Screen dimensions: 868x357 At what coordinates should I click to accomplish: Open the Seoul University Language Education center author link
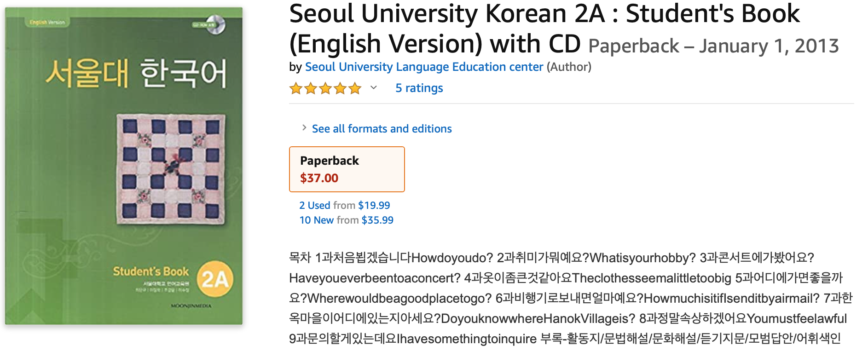[424, 67]
